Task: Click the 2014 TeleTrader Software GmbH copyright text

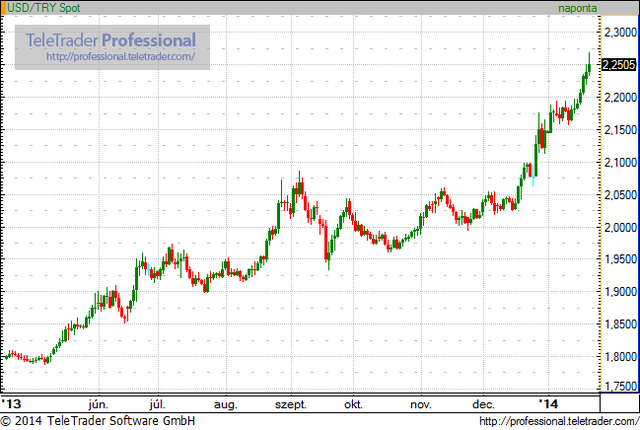Action: 98,420
